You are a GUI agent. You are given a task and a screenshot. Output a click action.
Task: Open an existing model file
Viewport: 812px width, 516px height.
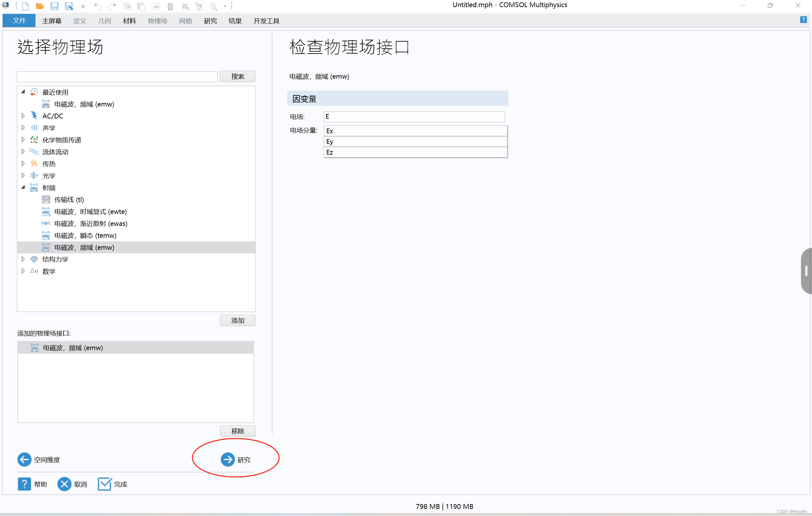click(x=40, y=6)
